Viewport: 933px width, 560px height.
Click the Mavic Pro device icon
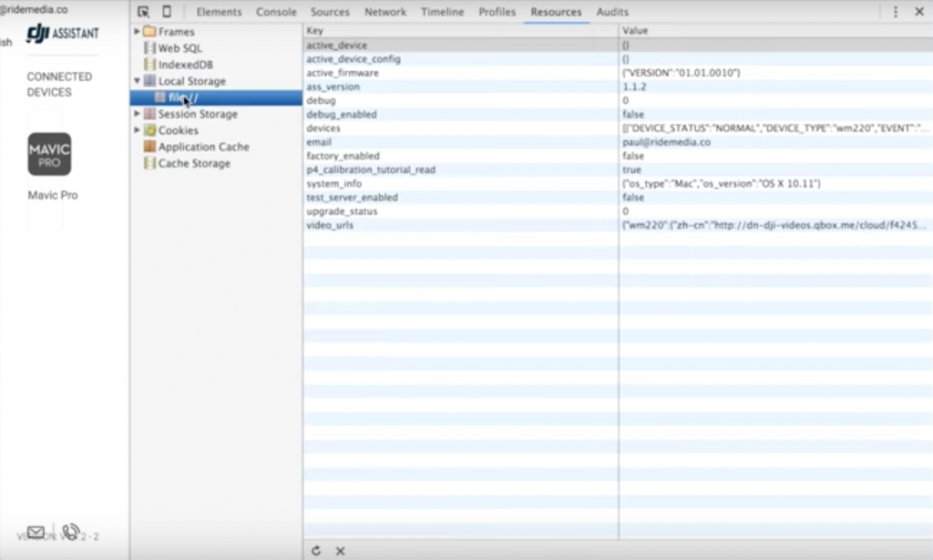coord(49,155)
